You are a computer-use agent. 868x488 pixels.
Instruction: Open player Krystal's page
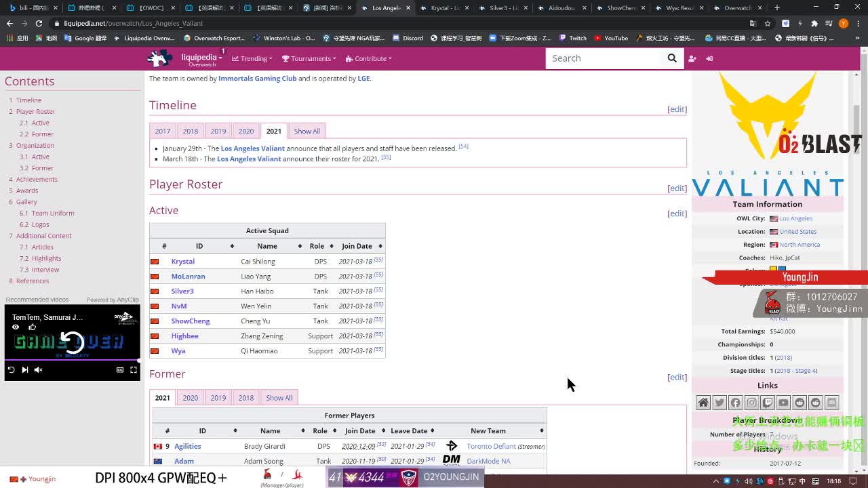pos(183,261)
